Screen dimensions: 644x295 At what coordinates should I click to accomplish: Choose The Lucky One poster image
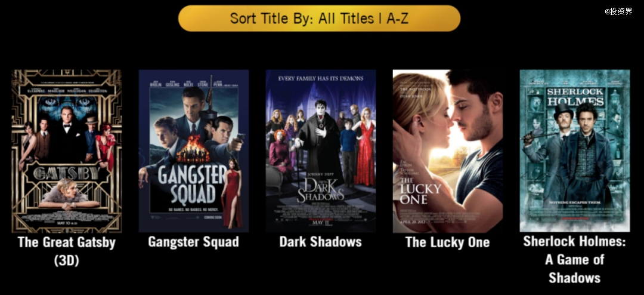click(448, 151)
